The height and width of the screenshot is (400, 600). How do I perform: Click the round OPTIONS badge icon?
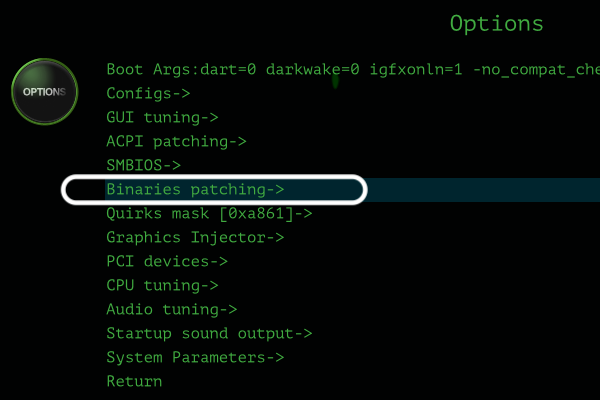coord(44,91)
